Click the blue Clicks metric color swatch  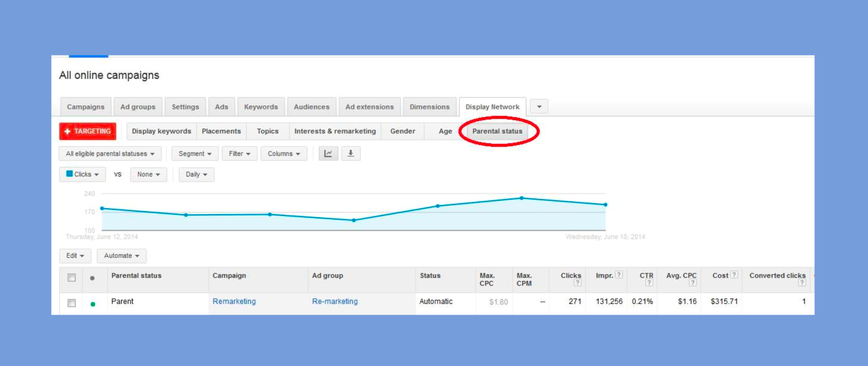tap(69, 174)
